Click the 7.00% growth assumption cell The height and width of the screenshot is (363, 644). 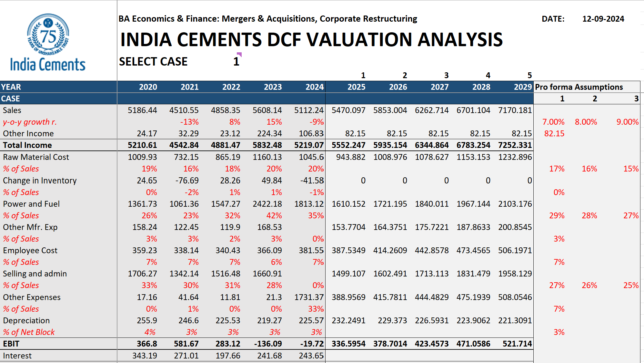[x=553, y=122]
